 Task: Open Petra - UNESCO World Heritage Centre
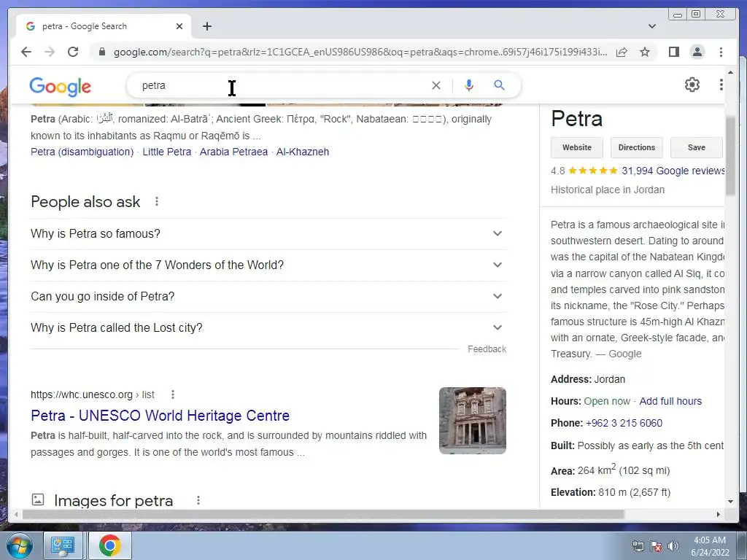click(160, 416)
